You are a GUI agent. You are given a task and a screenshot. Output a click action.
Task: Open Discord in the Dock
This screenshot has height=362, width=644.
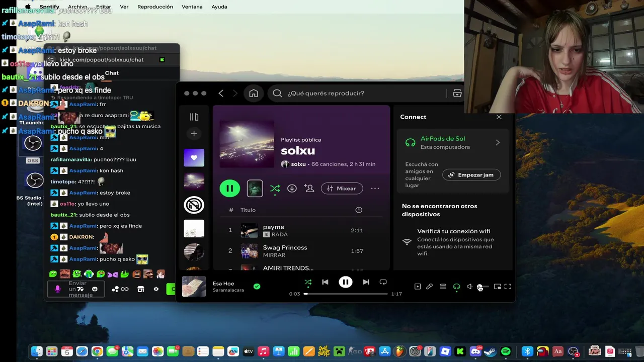point(475,351)
